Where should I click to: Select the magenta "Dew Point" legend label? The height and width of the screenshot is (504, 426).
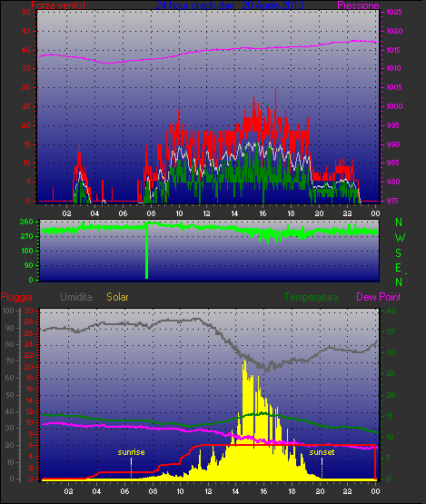coord(379,297)
